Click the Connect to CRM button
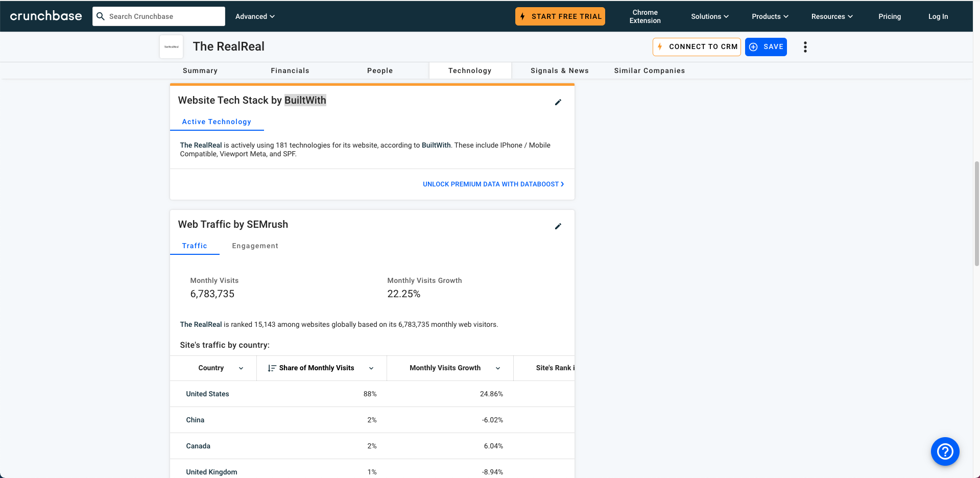Screen dimensions: 980x478 [697, 47]
